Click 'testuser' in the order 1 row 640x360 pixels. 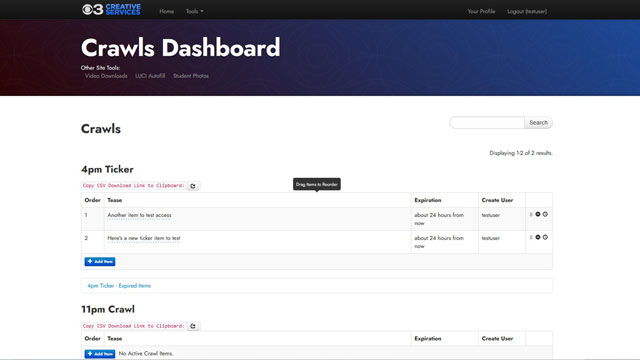click(x=491, y=215)
